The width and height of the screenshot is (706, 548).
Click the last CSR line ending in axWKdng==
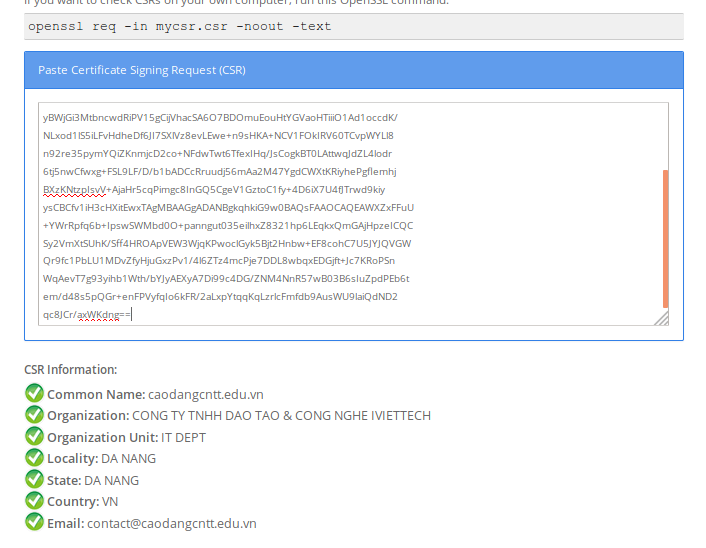(87, 314)
